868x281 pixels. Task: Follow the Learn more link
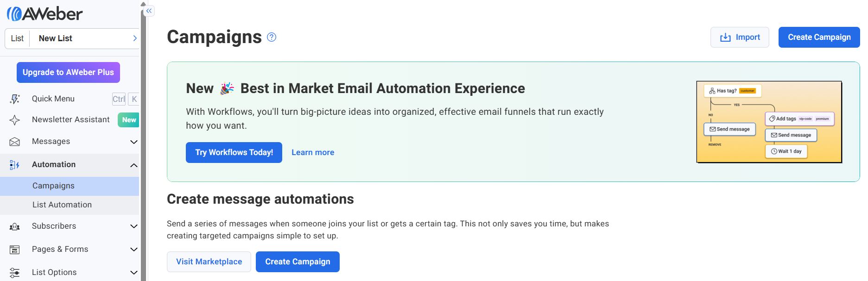click(x=313, y=152)
